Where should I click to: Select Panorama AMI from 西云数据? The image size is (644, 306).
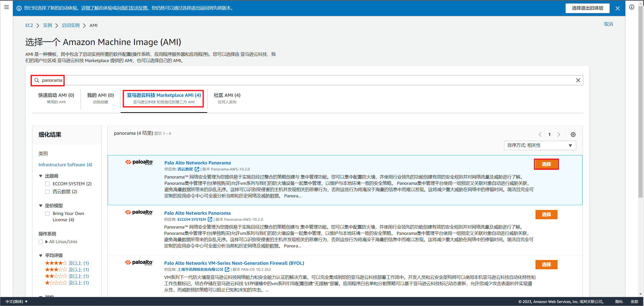[x=546, y=164]
